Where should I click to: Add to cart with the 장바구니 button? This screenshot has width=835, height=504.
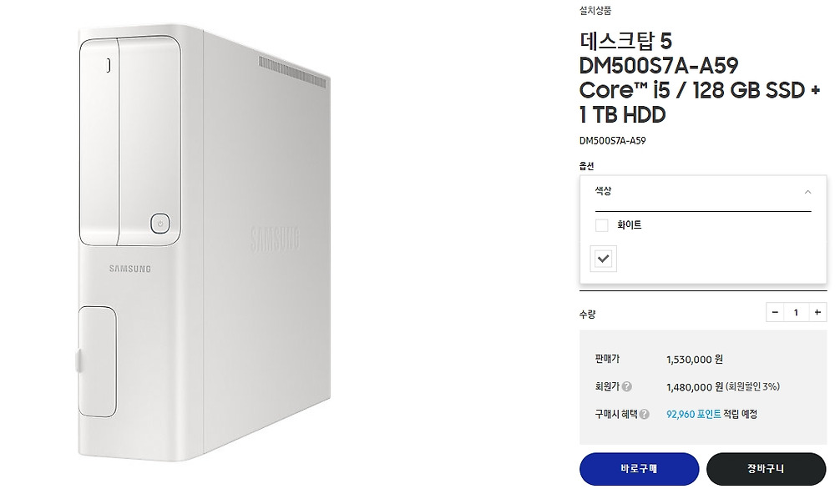tap(766, 469)
